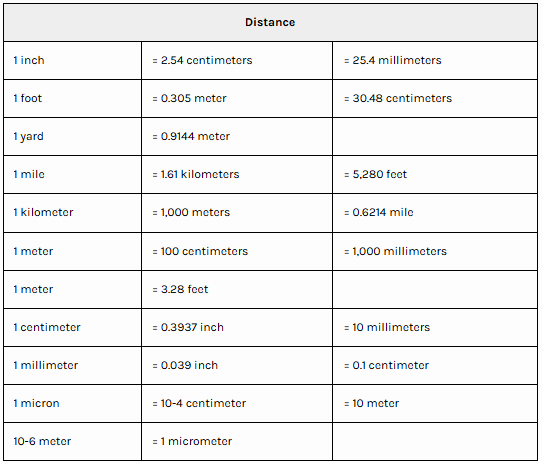Image resolution: width=542 pixels, height=463 pixels.
Task: Select the '1 mile' row label
Action: click(x=73, y=175)
